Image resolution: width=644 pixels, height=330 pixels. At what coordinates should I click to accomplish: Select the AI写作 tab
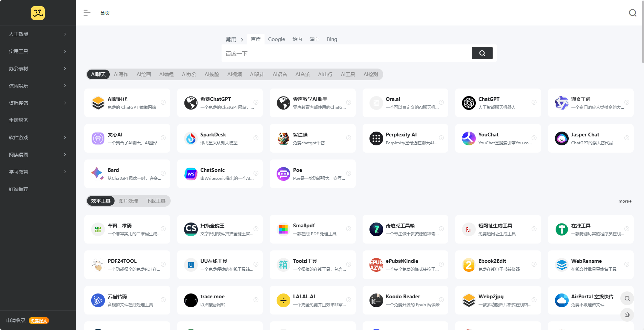(x=121, y=74)
